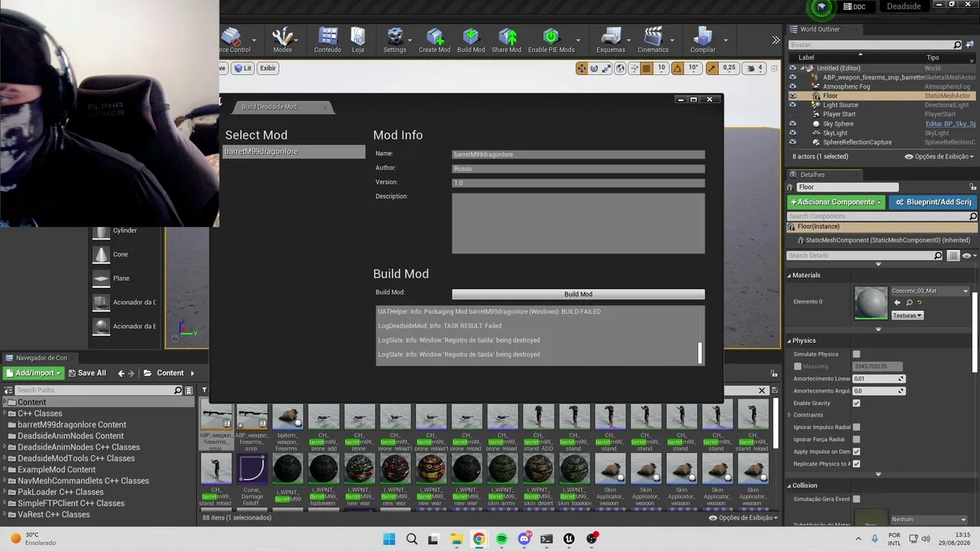Click the Windows Start button
Image resolution: width=980 pixels, height=551 pixels.
click(389, 539)
